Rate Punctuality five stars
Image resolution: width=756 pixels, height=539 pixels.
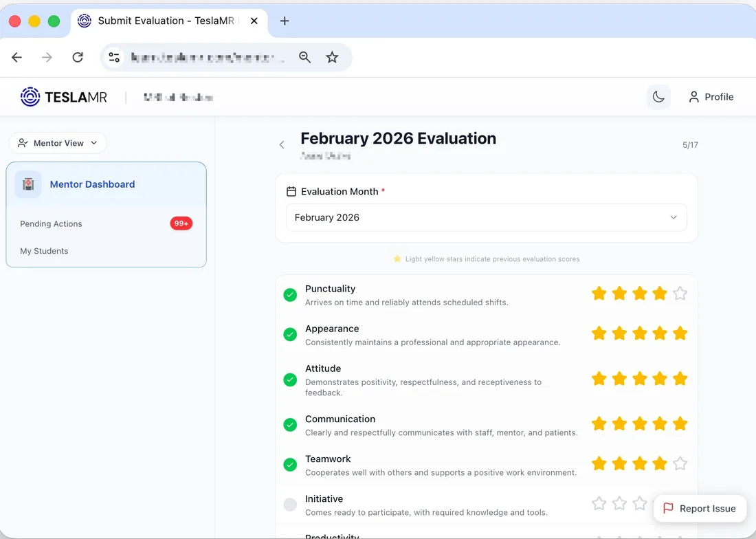point(680,293)
